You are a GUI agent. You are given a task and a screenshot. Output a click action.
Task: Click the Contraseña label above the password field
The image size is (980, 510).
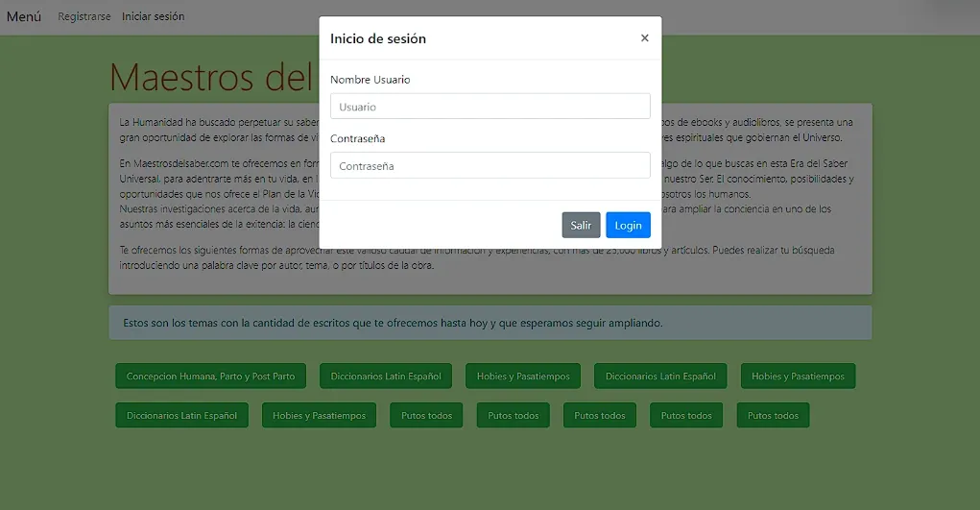tap(357, 138)
